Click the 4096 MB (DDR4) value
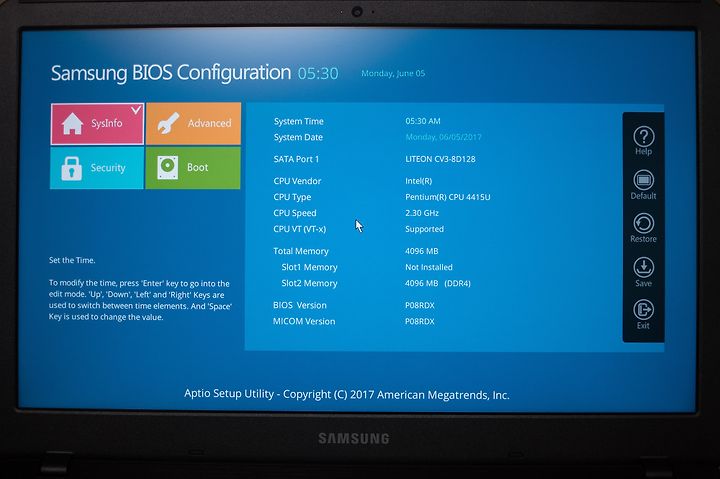This screenshot has height=479, width=720. click(438, 283)
